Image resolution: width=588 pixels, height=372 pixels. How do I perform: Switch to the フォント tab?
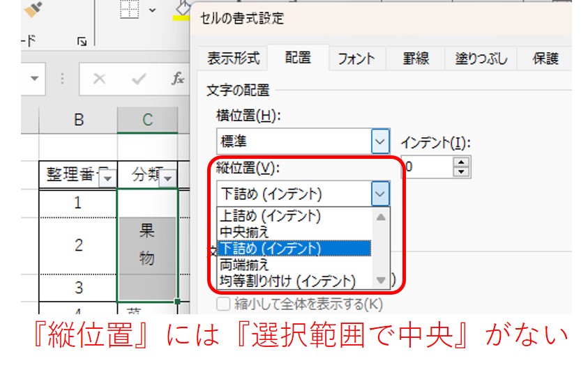(356, 59)
